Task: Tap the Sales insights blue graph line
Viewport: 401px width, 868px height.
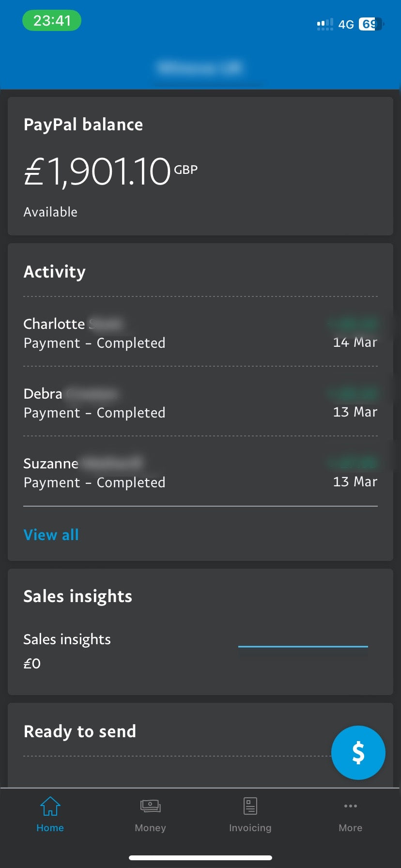Action: [303, 647]
